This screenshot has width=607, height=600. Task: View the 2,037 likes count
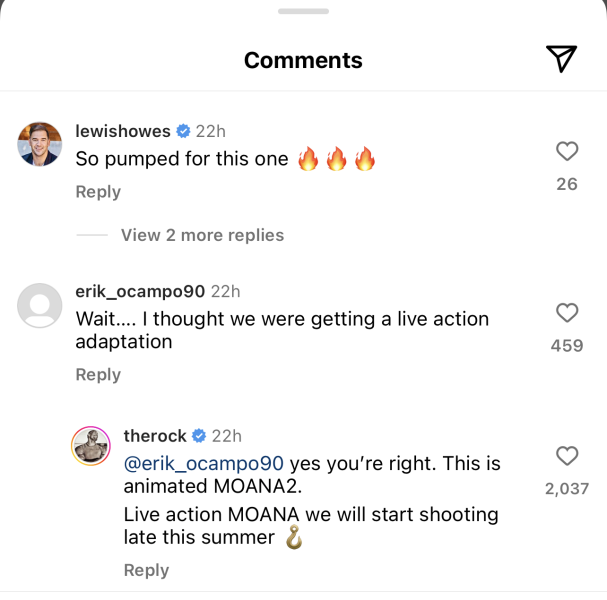(x=567, y=489)
